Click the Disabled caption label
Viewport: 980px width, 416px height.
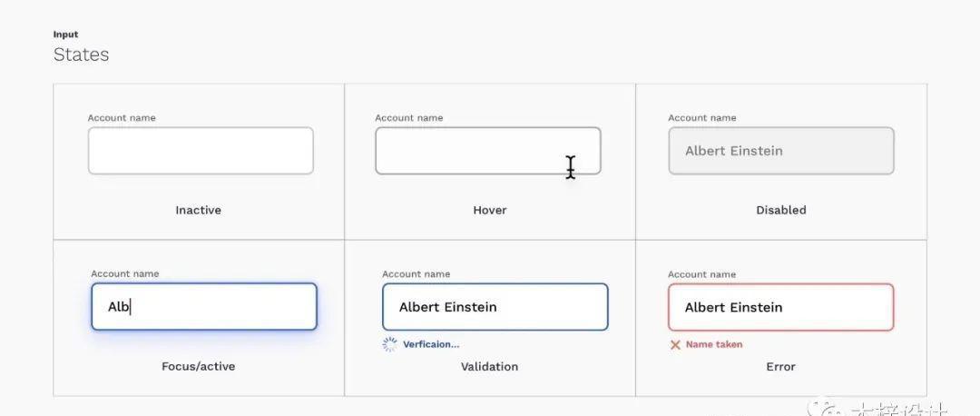[781, 210]
